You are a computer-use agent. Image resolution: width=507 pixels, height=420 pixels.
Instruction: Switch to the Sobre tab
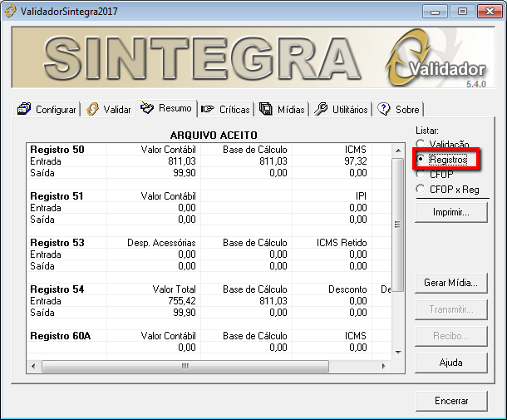point(399,110)
